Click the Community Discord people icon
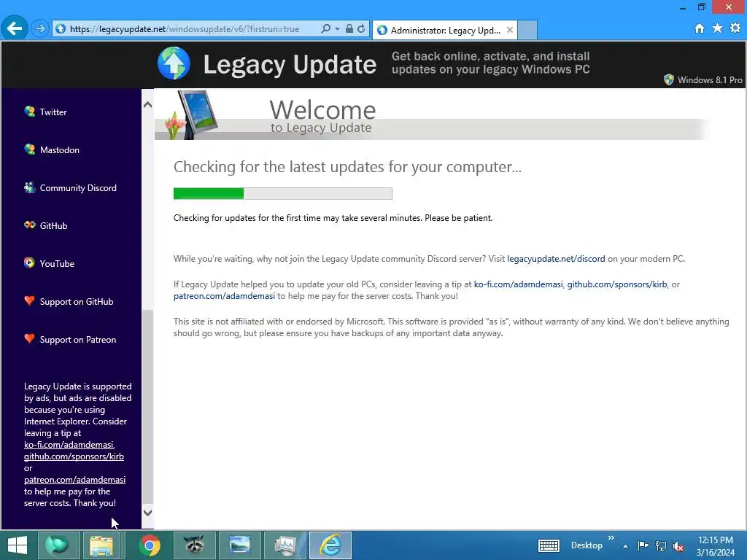The height and width of the screenshot is (560, 747). click(x=29, y=187)
